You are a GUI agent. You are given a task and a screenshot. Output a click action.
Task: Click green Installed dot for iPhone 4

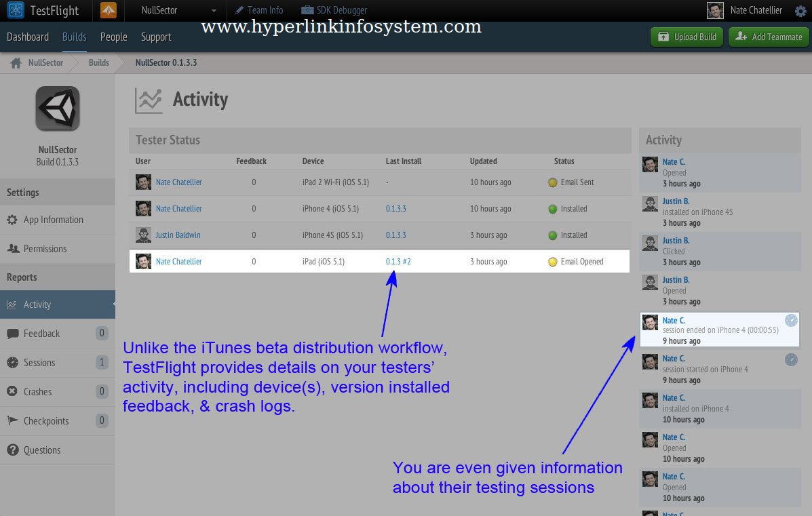(x=553, y=209)
